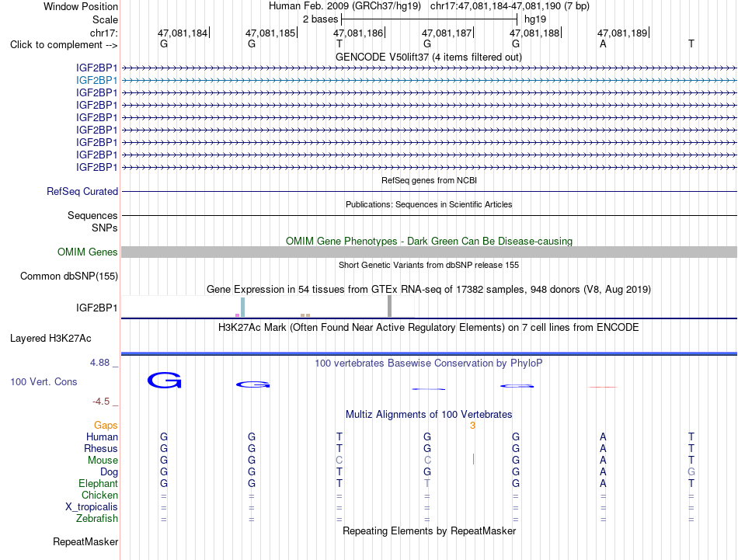Click the chr17:47,081,184-47,081,190 (7 bp) position text
This screenshot has width=738, height=560.
click(x=510, y=6)
